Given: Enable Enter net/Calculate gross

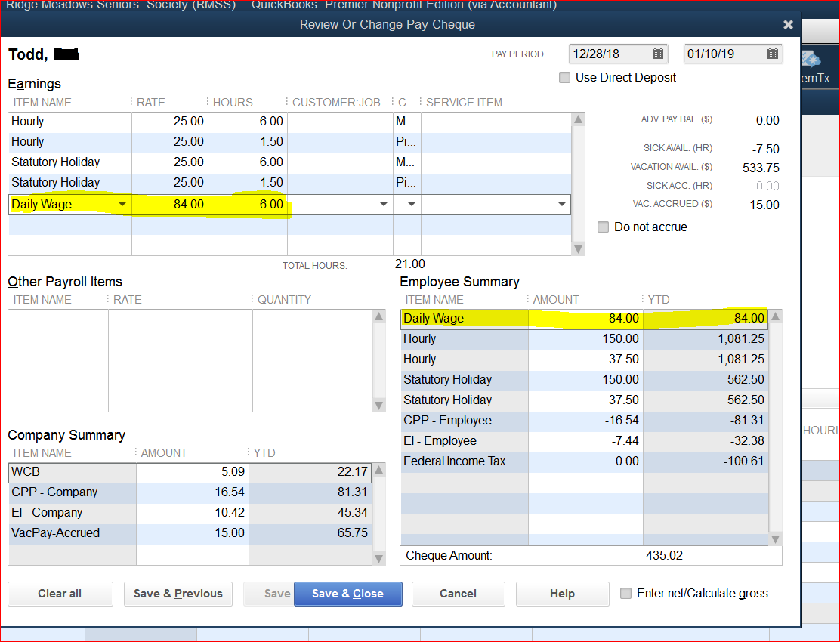Looking at the screenshot, I should tap(625, 594).
